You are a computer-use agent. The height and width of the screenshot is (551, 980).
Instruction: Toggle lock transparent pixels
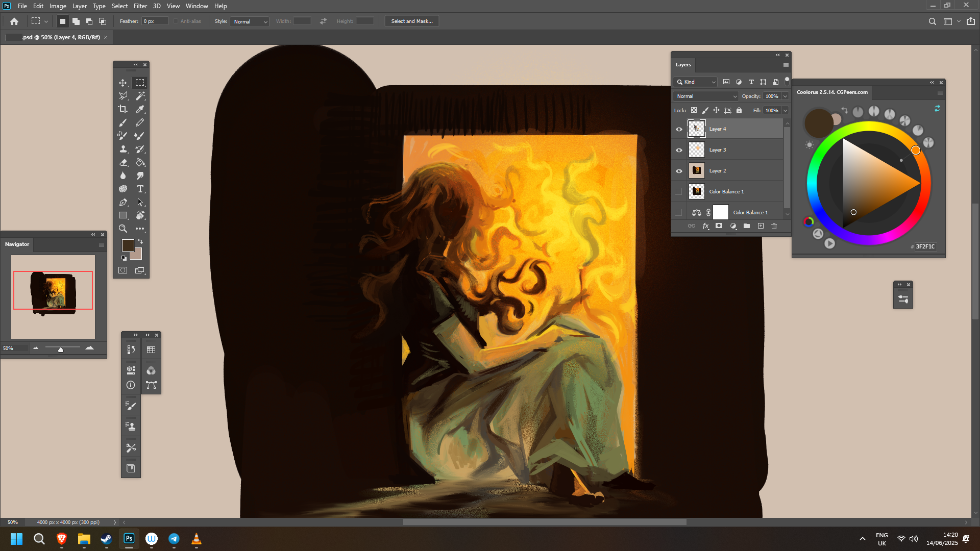point(694,110)
